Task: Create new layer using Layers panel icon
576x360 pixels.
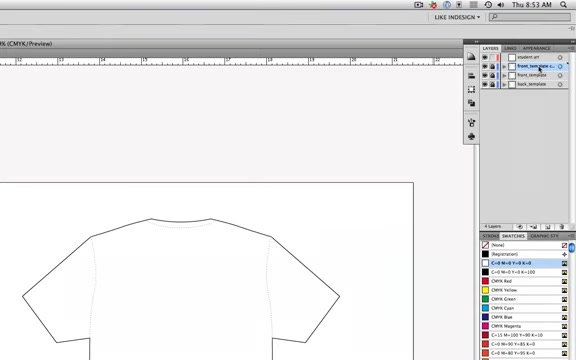Action: pyautogui.click(x=547, y=227)
